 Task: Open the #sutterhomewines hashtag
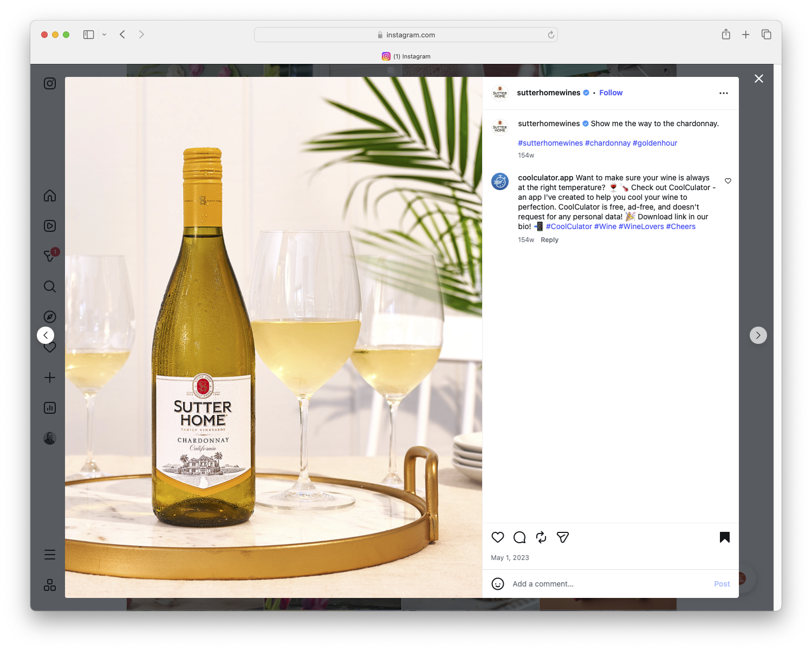(550, 143)
